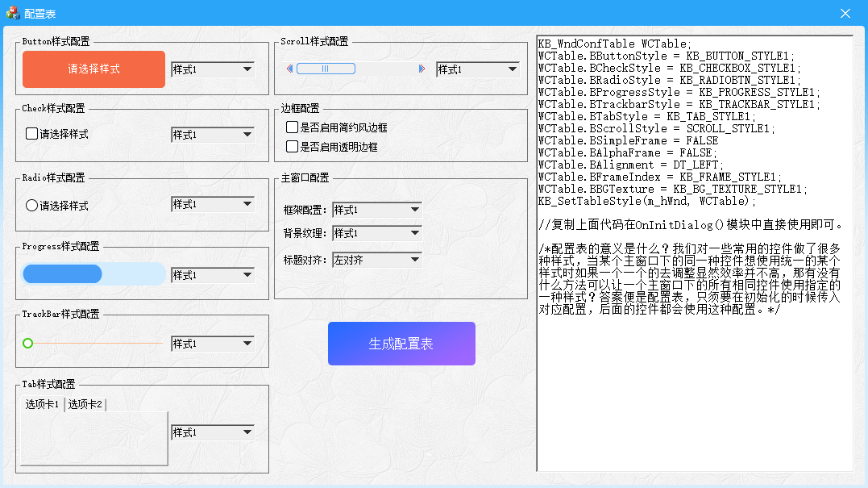Click the WCTable.BBGTexture code line
This screenshot has height=488, width=868.
673,189
